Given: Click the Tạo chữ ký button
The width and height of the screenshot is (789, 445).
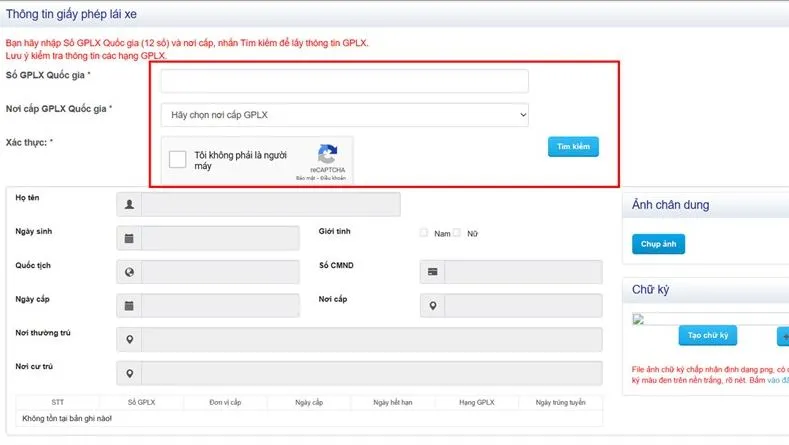Looking at the screenshot, I should pos(708,336).
